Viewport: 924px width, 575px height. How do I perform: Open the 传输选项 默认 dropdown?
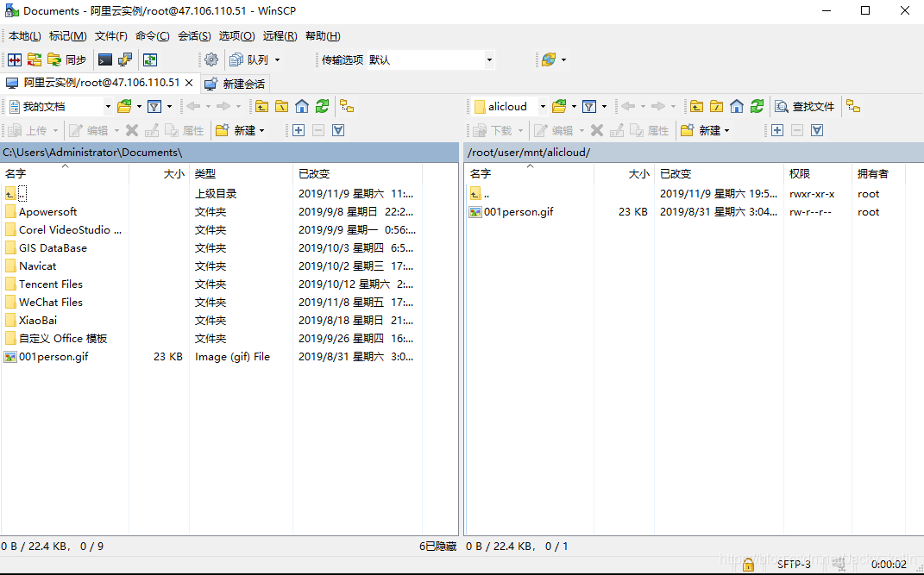431,59
